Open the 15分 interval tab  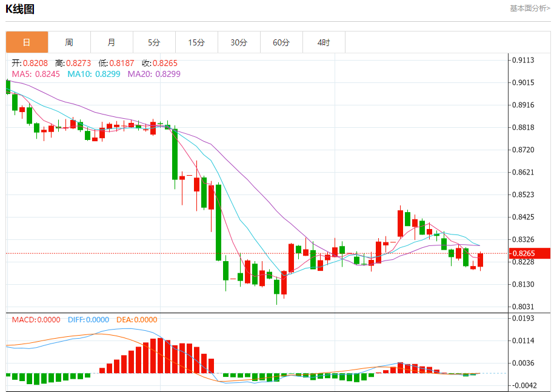pyautogui.click(x=196, y=42)
